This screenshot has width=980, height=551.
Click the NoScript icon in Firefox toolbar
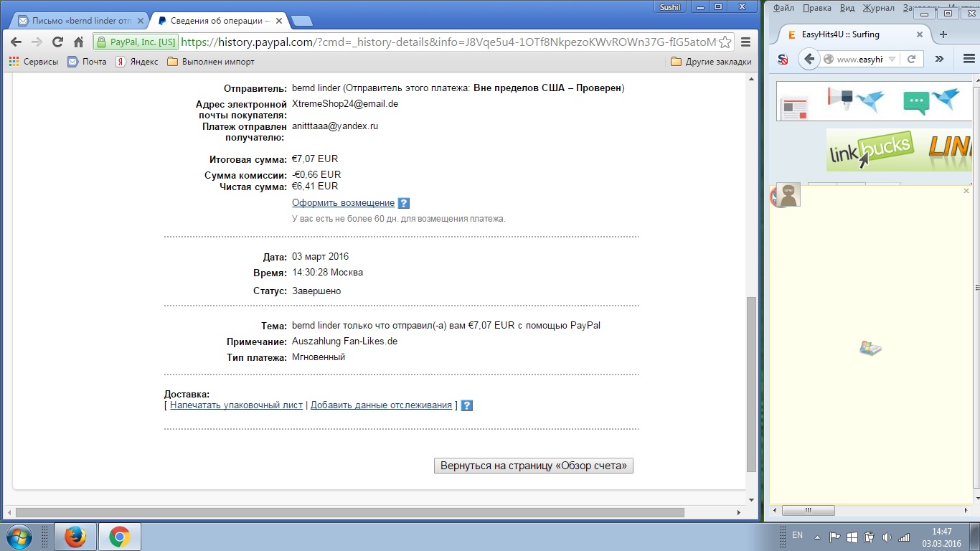pos(783,60)
